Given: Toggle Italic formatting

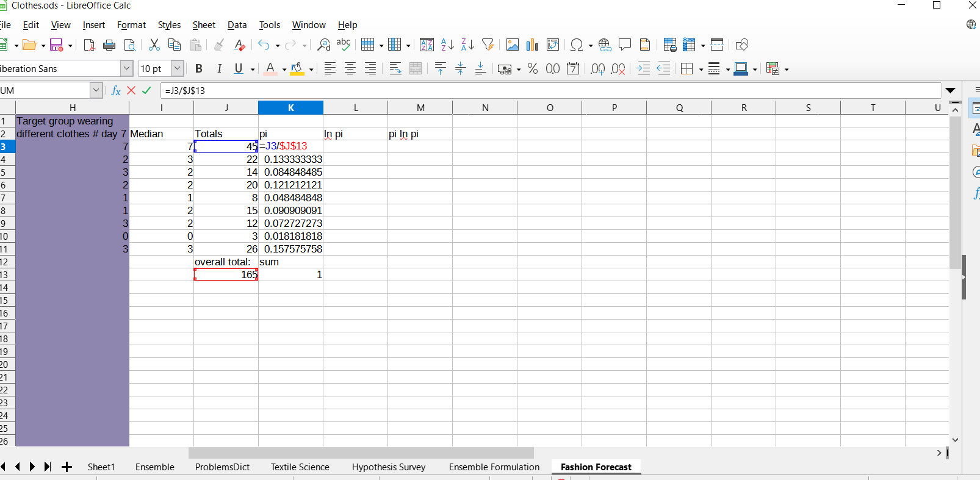Looking at the screenshot, I should pos(218,69).
